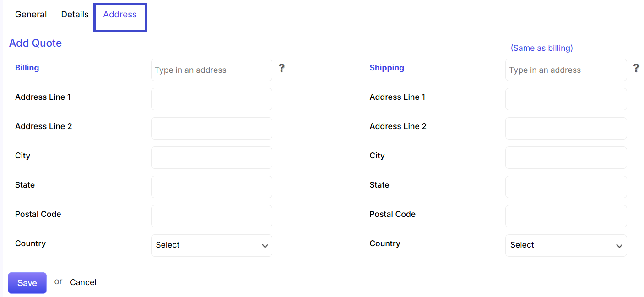Click the Billing address help question mark
This screenshot has width=644, height=297.
[281, 68]
